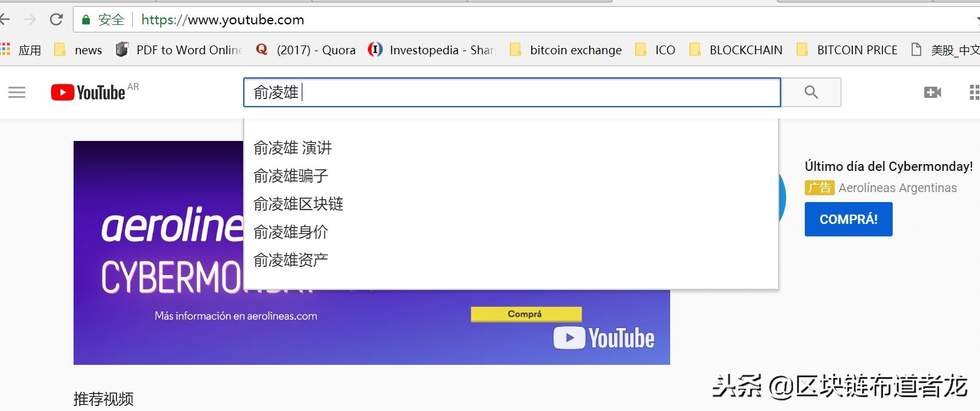
Task: Open PDF to Word Online bookmark
Action: (x=179, y=50)
